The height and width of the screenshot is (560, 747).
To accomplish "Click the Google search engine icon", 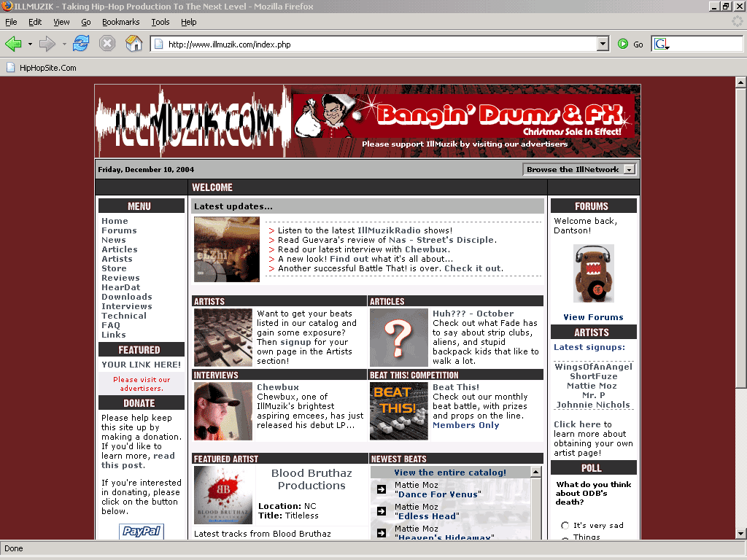I will coord(662,44).
